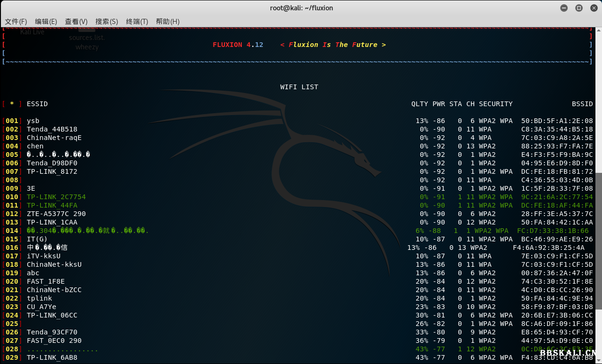Maximize the terminal window
This screenshot has width=602, height=364.
(579, 8)
